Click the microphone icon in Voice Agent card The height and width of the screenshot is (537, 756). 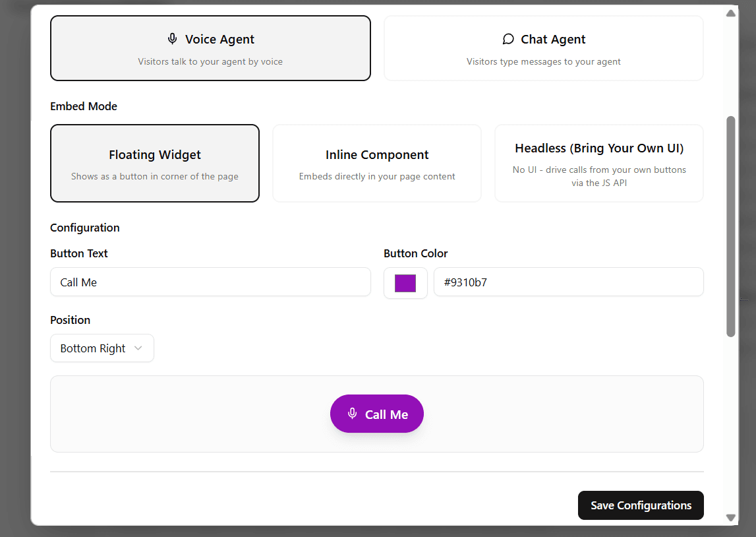(x=172, y=39)
